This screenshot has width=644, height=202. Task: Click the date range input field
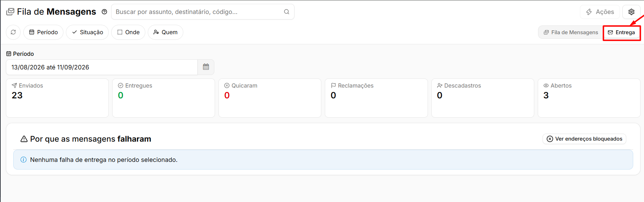click(x=102, y=67)
